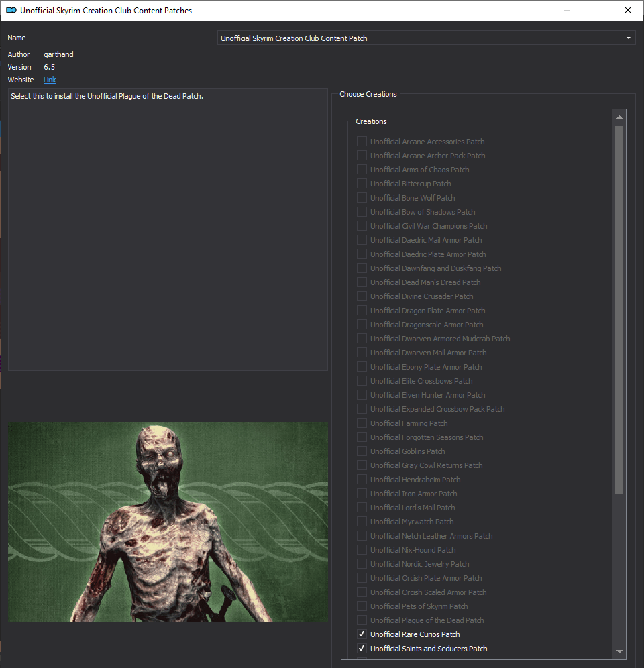
Task: Maximize the installer window
Action: pos(597,10)
